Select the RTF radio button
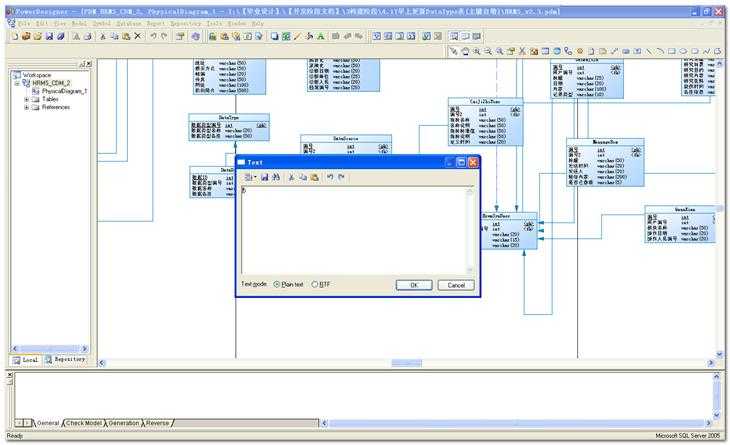This screenshot has width=730, height=445. (x=315, y=284)
